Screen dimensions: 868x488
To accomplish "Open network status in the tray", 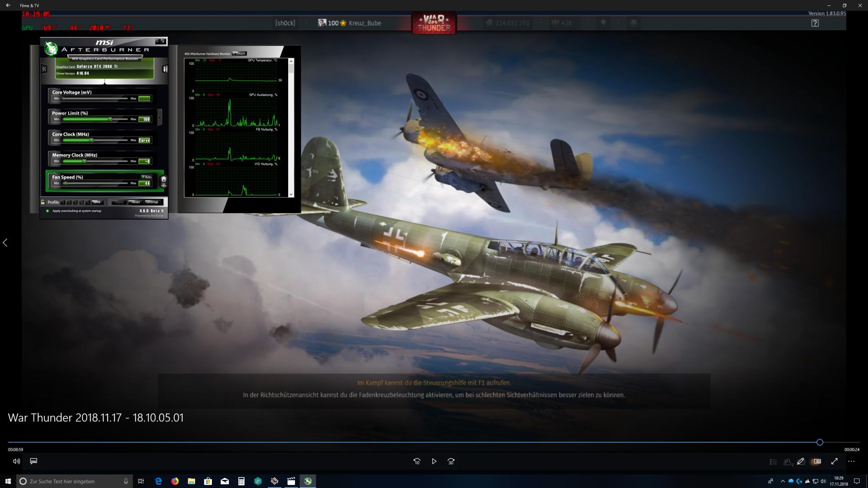I will point(815,481).
